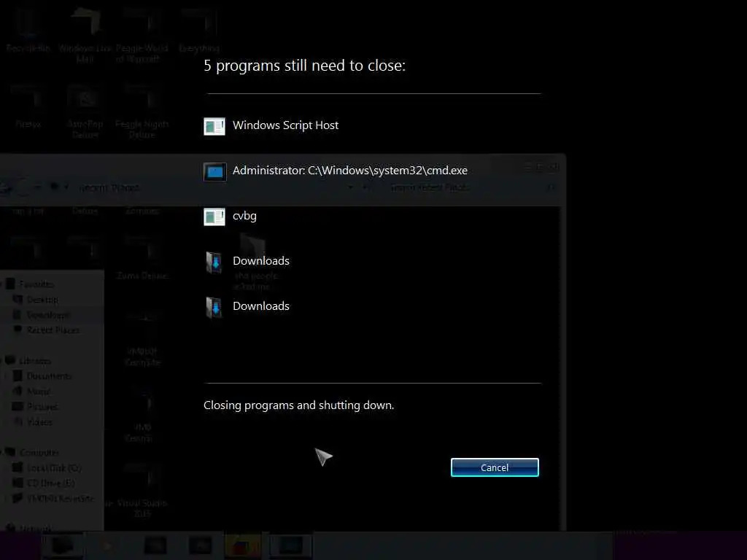Open the Everything desktop shortcut
The height and width of the screenshot is (560, 747).
click(199, 29)
